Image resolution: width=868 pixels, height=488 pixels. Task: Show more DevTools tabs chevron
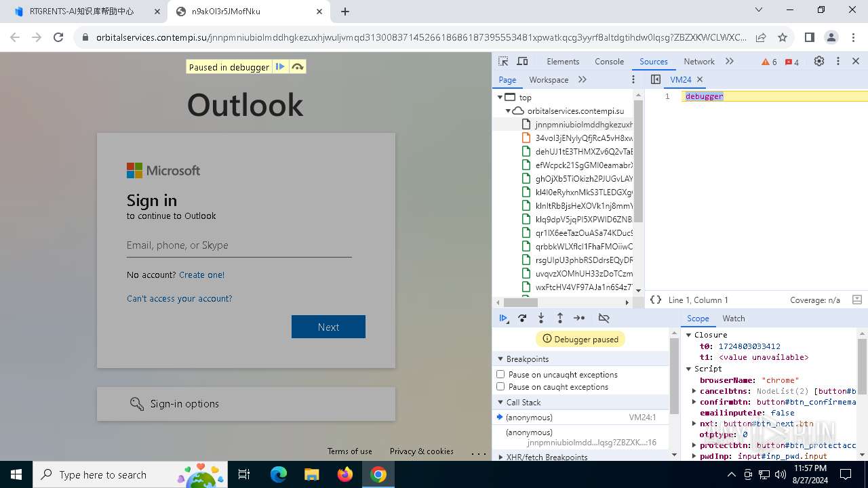[730, 61]
